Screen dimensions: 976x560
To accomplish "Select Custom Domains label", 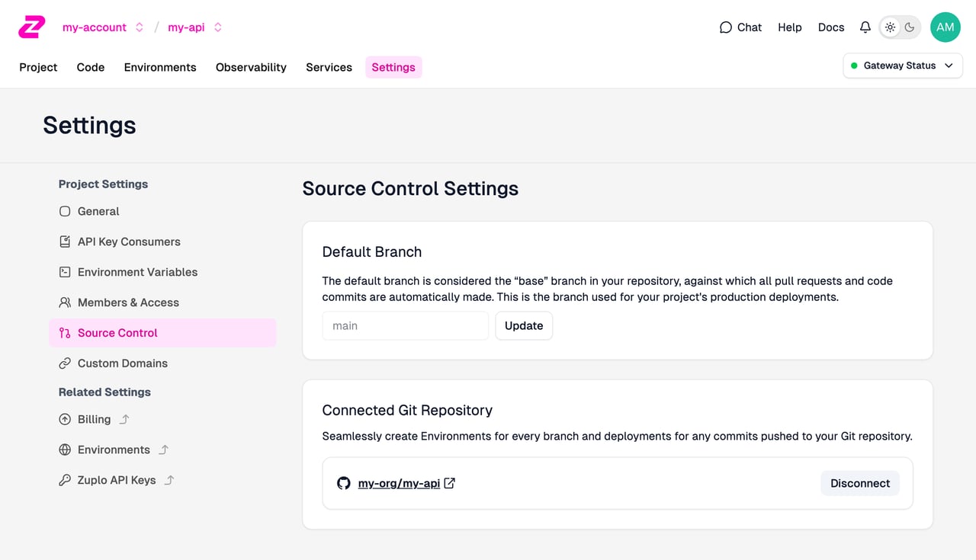I will (x=123, y=363).
